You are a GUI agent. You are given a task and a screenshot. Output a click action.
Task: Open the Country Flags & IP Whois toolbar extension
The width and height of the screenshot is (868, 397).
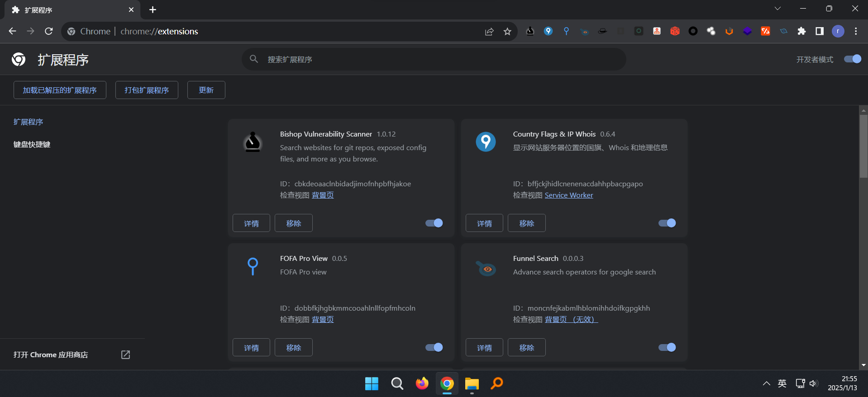548,31
